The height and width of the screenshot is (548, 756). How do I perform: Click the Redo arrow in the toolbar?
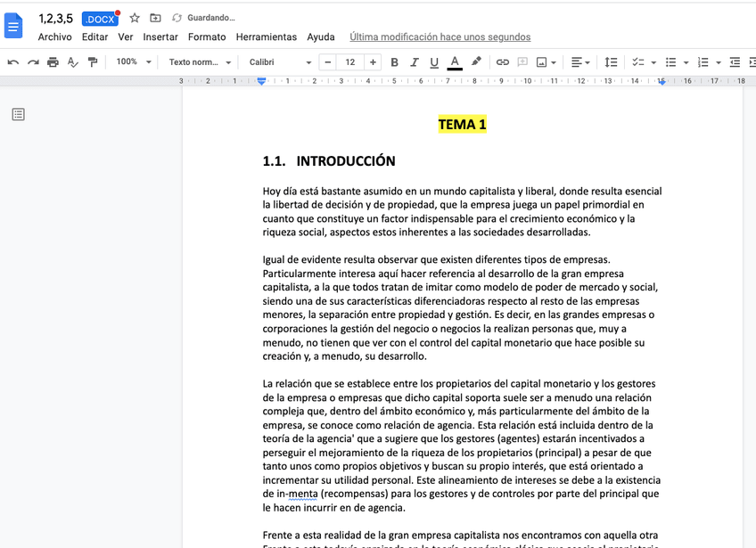(33, 62)
